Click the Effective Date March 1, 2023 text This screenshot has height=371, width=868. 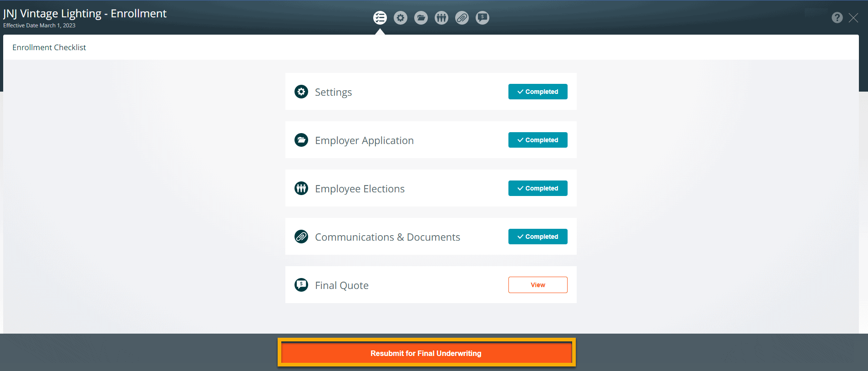click(x=39, y=26)
